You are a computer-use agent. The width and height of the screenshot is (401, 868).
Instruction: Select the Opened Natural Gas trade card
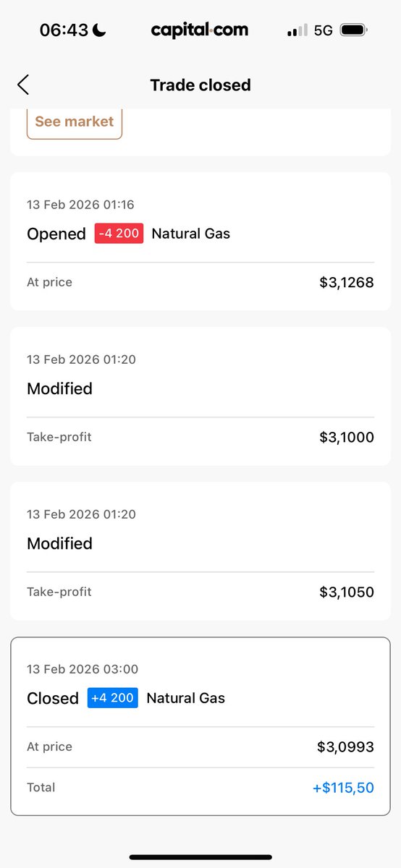[x=200, y=242]
